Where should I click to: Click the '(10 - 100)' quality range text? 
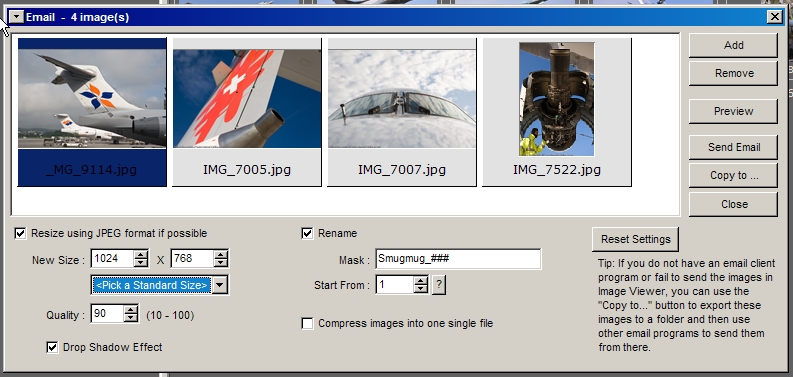click(170, 315)
